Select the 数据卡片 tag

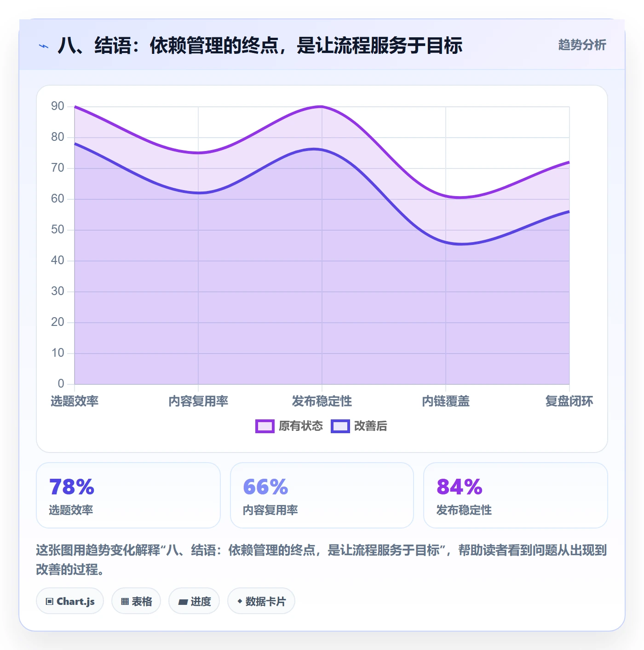261,601
